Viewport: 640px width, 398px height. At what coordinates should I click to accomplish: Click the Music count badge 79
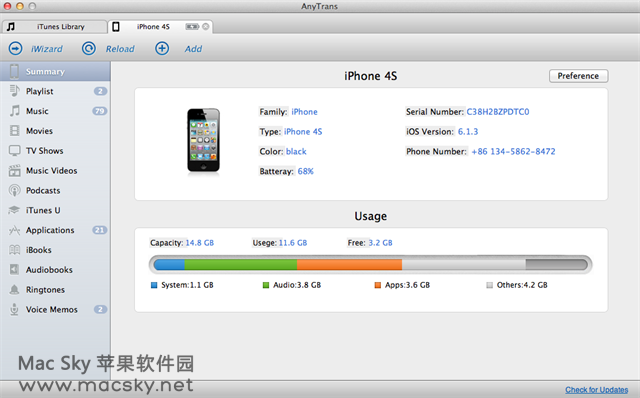click(100, 111)
